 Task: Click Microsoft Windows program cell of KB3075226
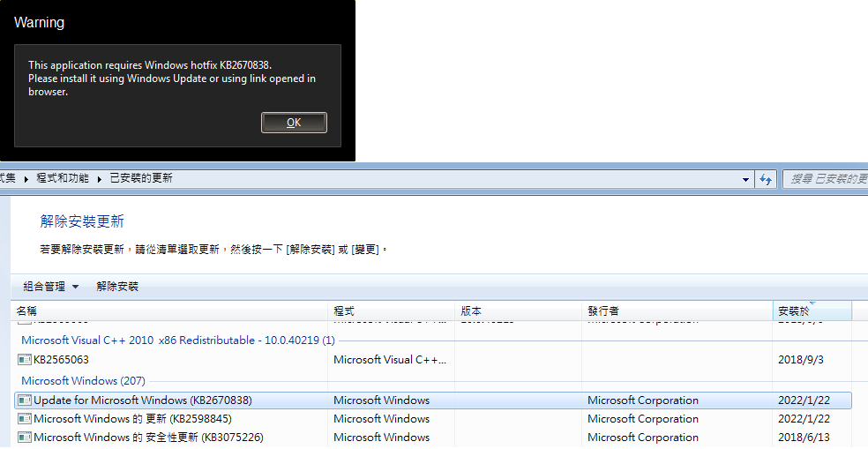coord(381,438)
